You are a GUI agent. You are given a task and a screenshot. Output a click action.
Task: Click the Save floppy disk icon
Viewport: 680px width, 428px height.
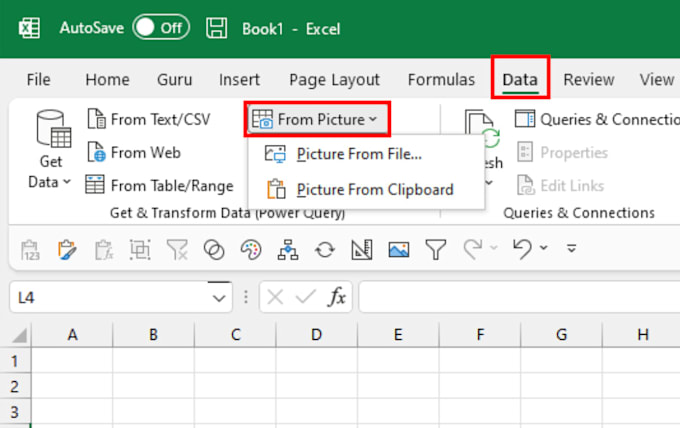pyautogui.click(x=217, y=28)
